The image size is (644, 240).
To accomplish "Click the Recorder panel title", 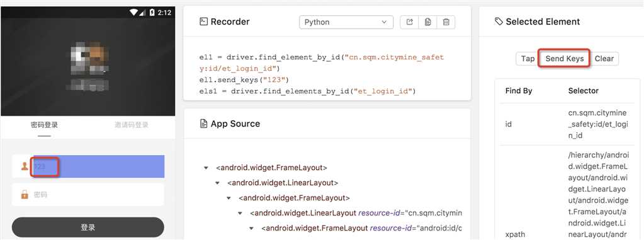I will (x=230, y=22).
